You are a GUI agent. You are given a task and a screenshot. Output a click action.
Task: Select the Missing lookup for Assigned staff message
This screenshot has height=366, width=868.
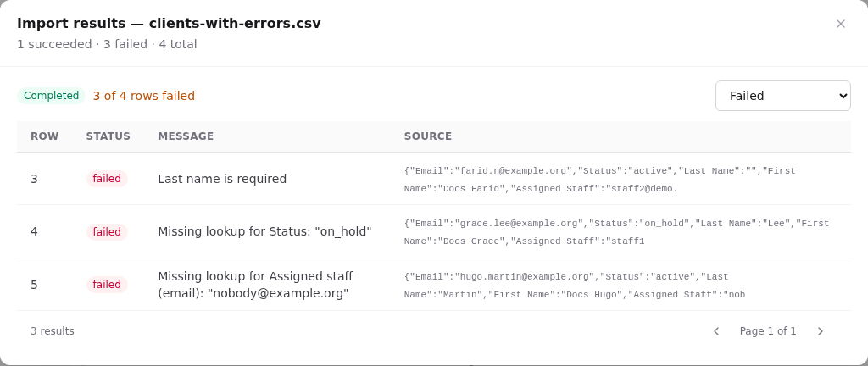coord(255,284)
